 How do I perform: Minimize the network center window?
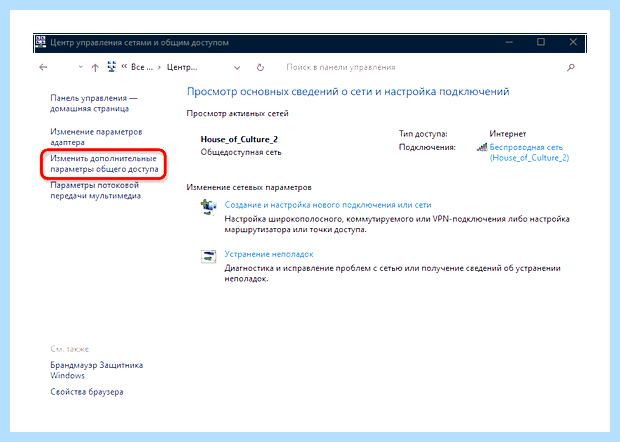point(509,42)
